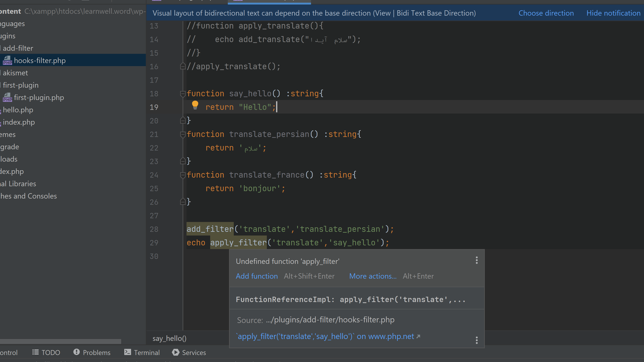Image resolution: width=644 pixels, height=362 pixels.
Task: Click the say_hello() breadcrumb below editor
Action: pos(169,338)
